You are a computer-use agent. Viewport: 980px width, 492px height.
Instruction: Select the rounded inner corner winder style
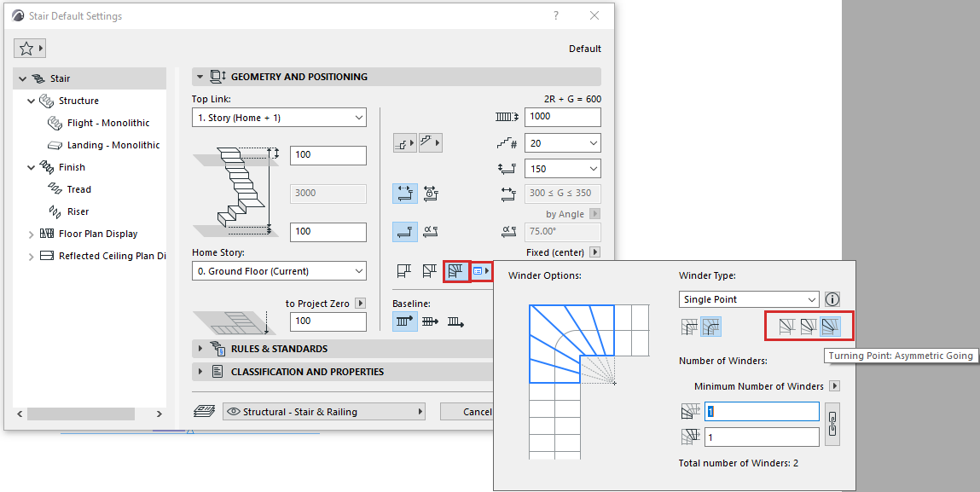coord(711,327)
